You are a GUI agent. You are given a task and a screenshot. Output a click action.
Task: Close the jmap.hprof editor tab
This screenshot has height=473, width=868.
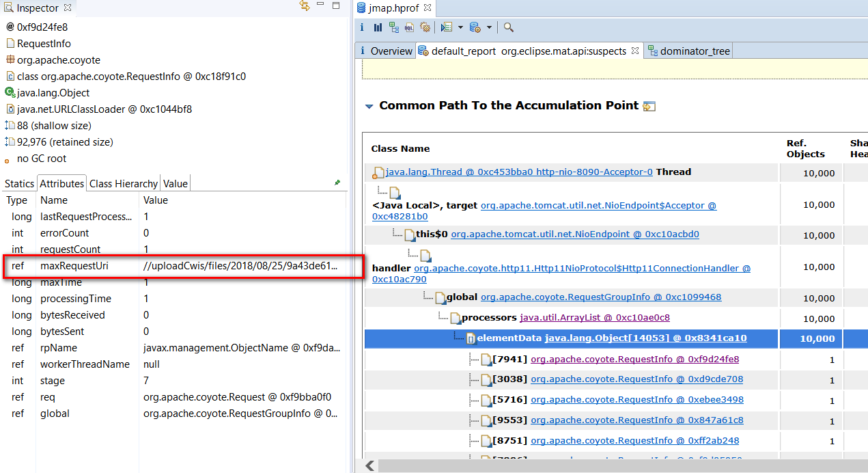[429, 8]
